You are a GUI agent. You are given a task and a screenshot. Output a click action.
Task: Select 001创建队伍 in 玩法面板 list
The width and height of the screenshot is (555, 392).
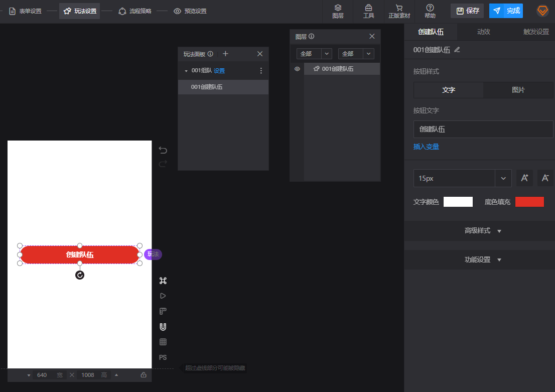coord(223,87)
